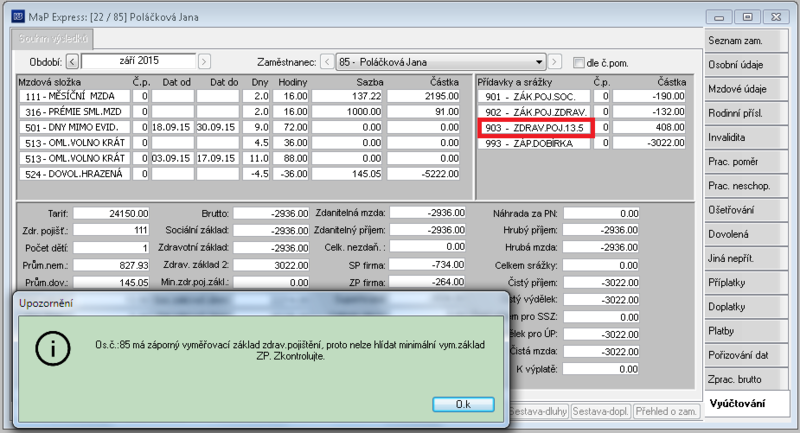Click the Náhrada za PN field
Image resolution: width=800 pixels, height=433 pixels.
click(x=601, y=213)
